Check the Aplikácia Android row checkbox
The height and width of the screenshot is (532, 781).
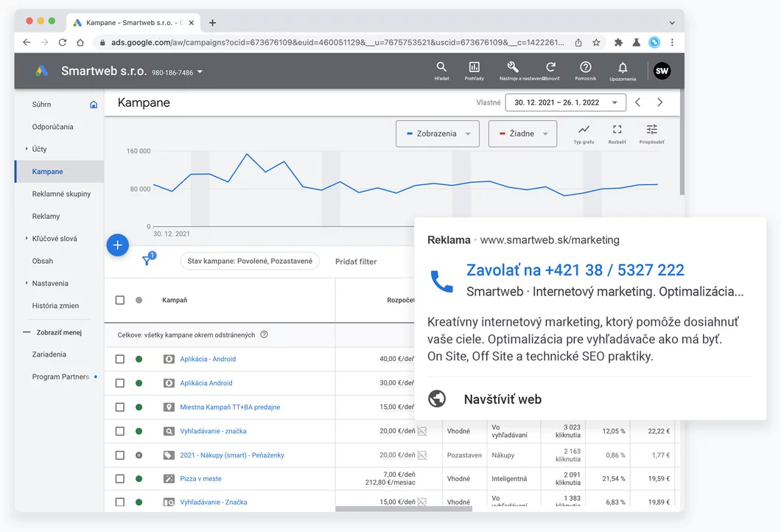coord(120,383)
